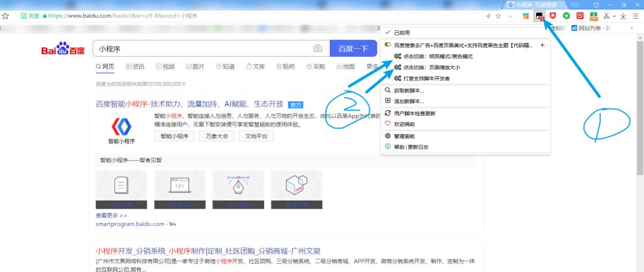Click the 文档平台 sub-link button
644x272 pixels.
(x=256, y=136)
